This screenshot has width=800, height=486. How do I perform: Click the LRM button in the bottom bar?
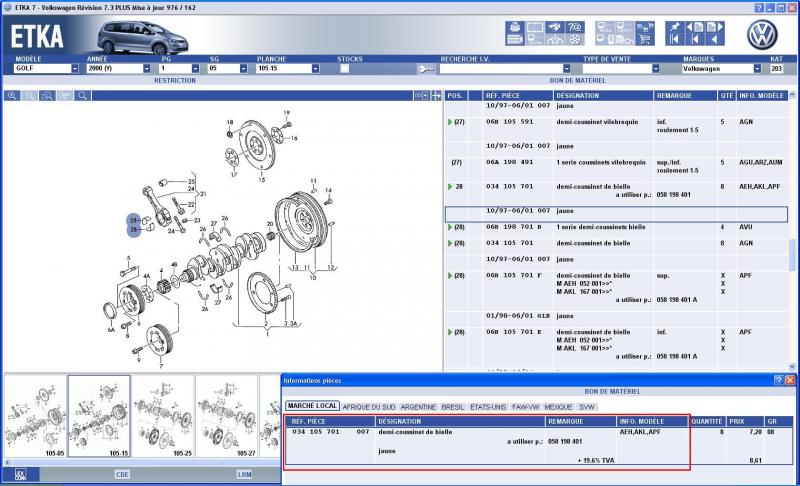244,475
